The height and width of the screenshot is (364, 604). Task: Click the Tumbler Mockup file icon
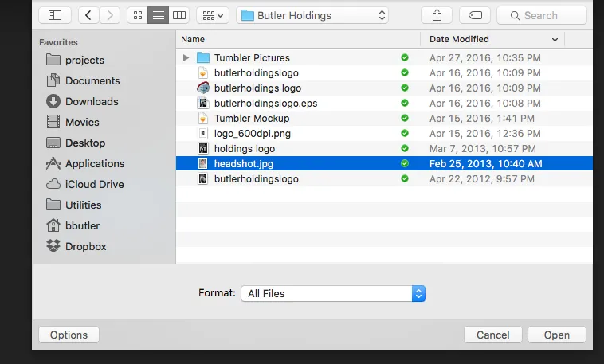[x=202, y=118]
